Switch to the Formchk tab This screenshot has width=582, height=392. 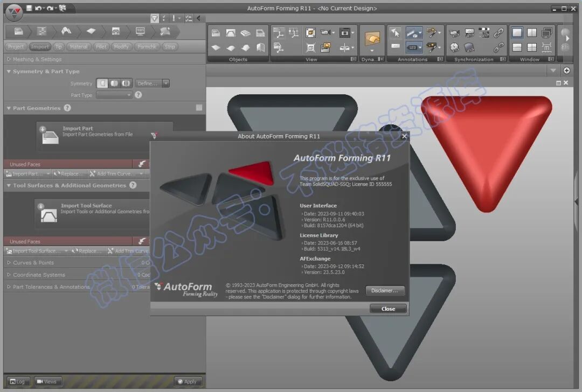147,47
